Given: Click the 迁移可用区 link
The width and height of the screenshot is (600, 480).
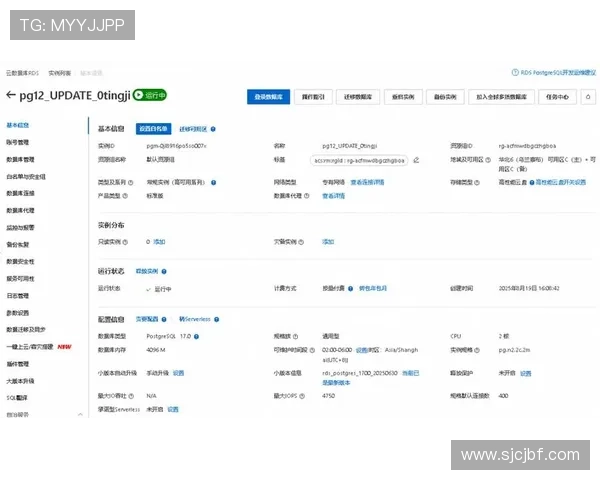Looking at the screenshot, I should [x=193, y=129].
